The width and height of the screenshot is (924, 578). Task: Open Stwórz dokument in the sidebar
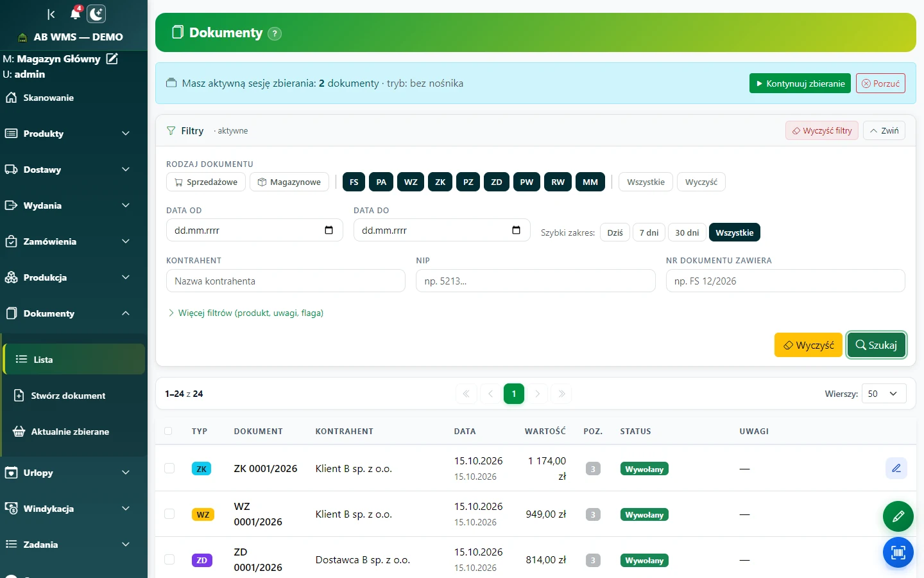(x=74, y=396)
